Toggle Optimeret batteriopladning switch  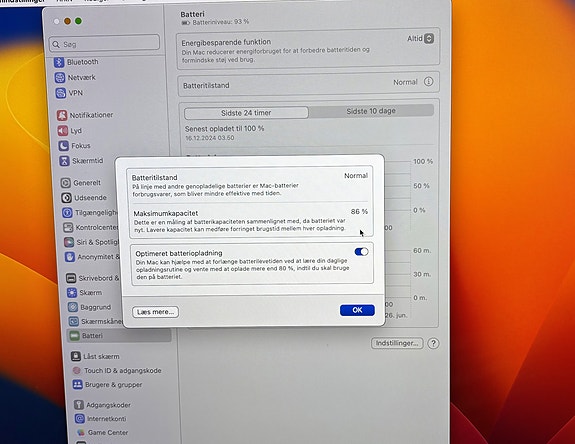361,252
